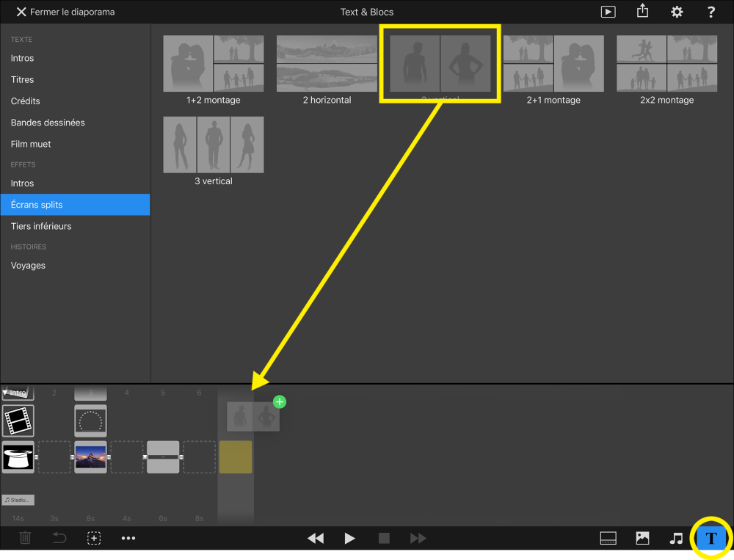Image resolution: width=734 pixels, height=560 pixels.
Task: Collapse the Intro section triangle in timeline
Action: tap(5, 393)
